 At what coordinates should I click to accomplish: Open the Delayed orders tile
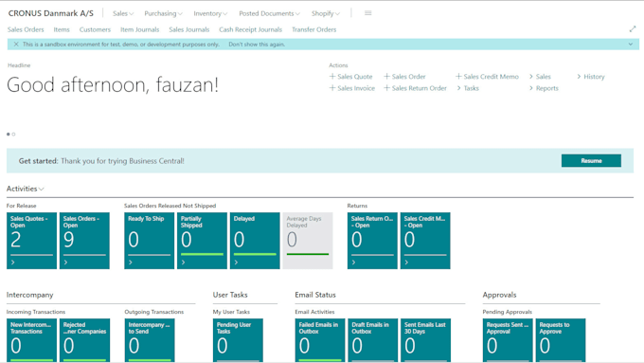(x=255, y=241)
